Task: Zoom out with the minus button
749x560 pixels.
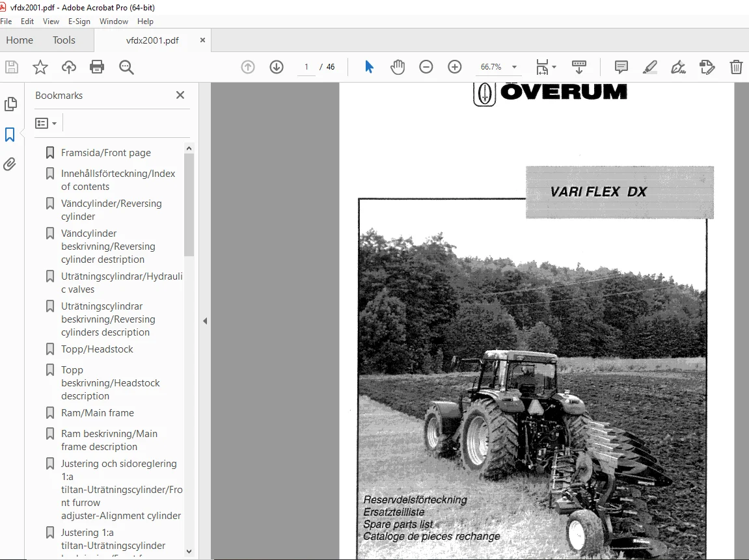Action: (426, 67)
